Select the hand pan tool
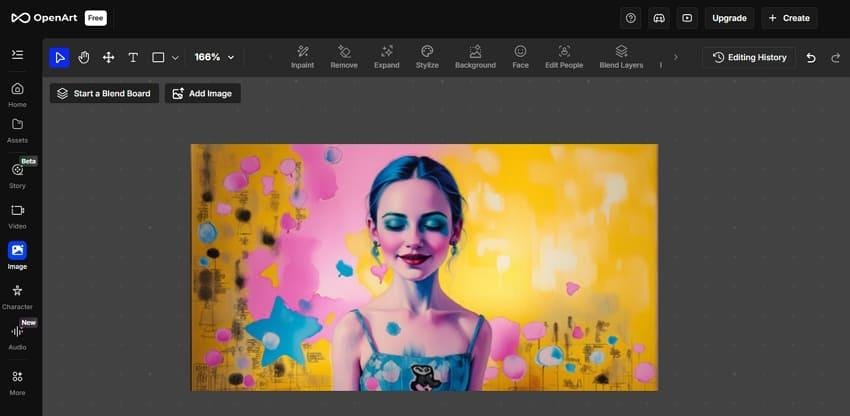The width and height of the screenshot is (850, 416). click(83, 57)
